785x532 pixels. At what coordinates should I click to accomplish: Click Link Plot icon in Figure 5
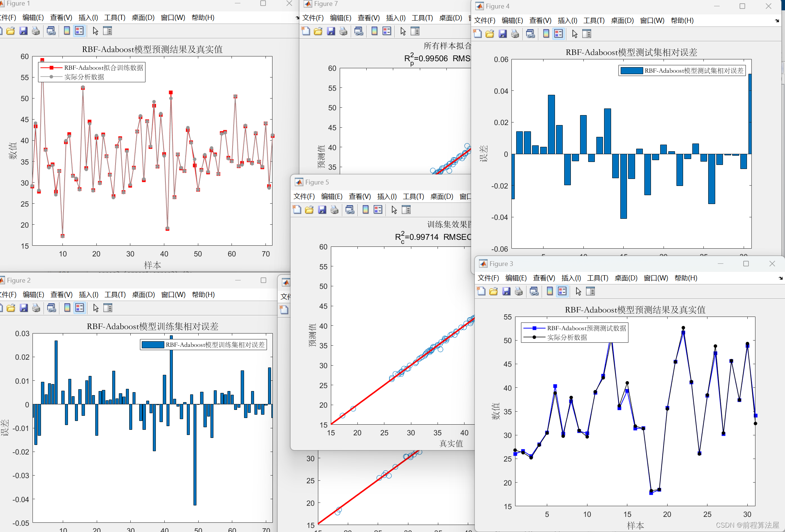[x=350, y=210]
